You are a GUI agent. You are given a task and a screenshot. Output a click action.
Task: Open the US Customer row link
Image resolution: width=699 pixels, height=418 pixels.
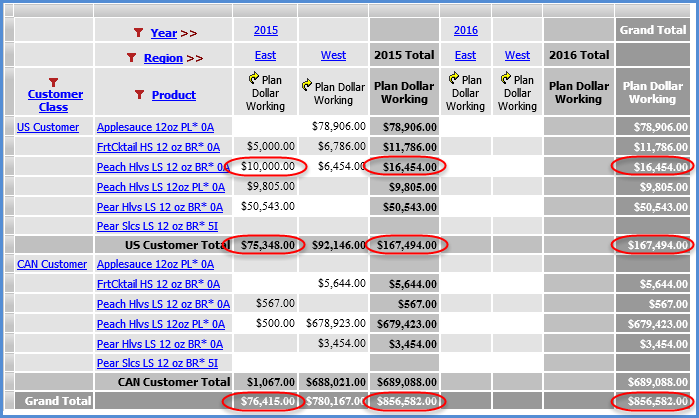47,127
